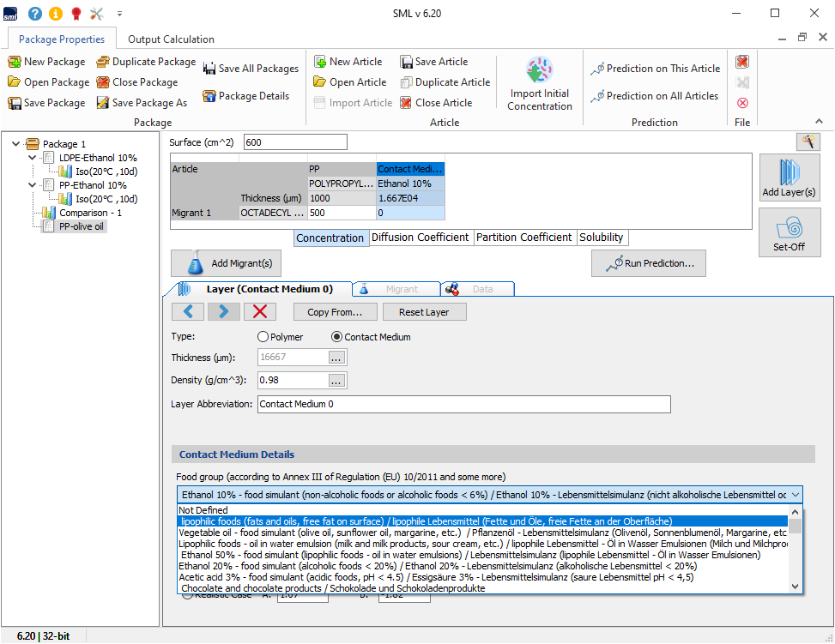Go to next layer with right arrow
Viewport: 835px width, 644px height.
[224, 312]
